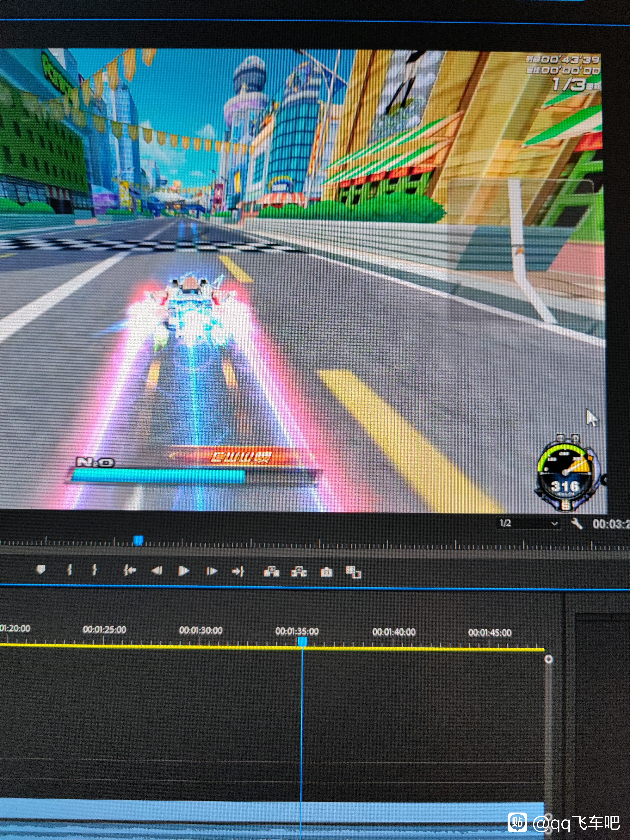Click timeline ruler at 00:01:45:00

click(x=490, y=633)
